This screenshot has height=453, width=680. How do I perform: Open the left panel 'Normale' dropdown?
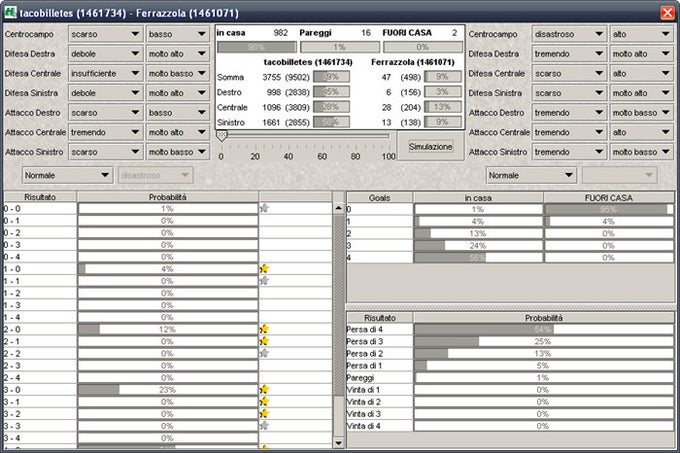click(x=67, y=175)
